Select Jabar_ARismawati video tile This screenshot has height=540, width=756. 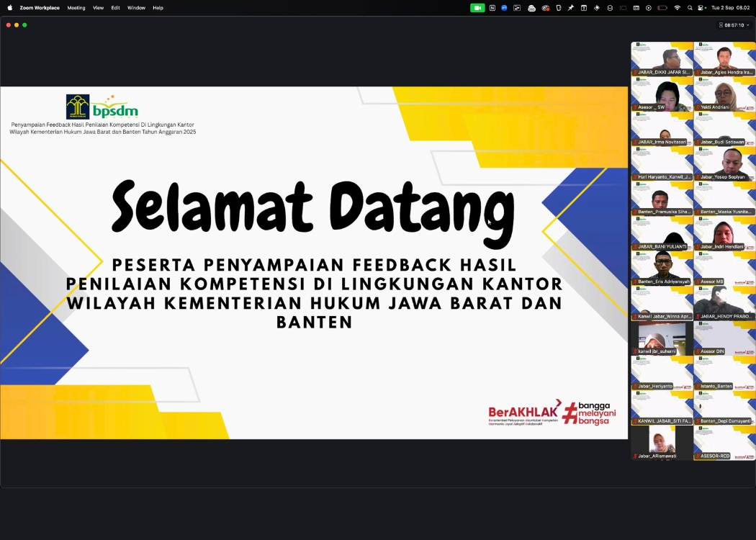tap(662, 443)
